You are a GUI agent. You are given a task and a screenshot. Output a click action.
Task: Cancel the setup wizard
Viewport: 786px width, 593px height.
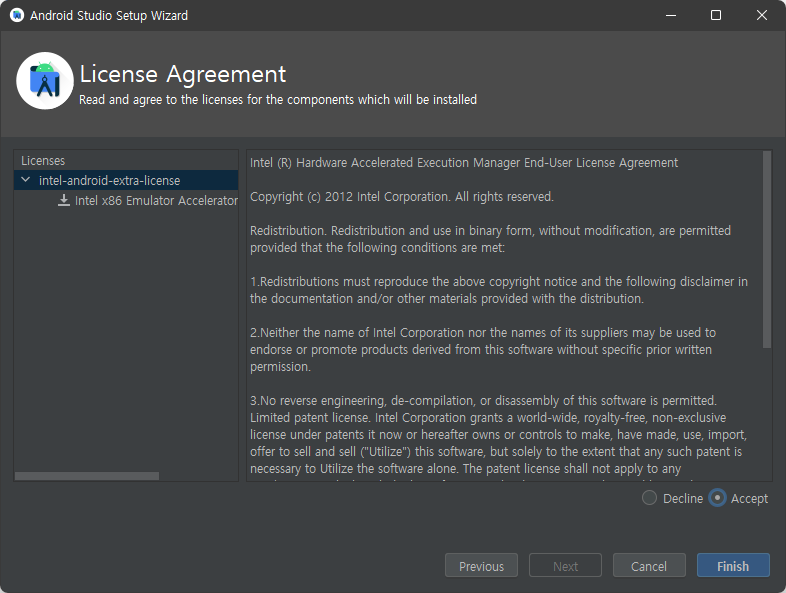649,565
